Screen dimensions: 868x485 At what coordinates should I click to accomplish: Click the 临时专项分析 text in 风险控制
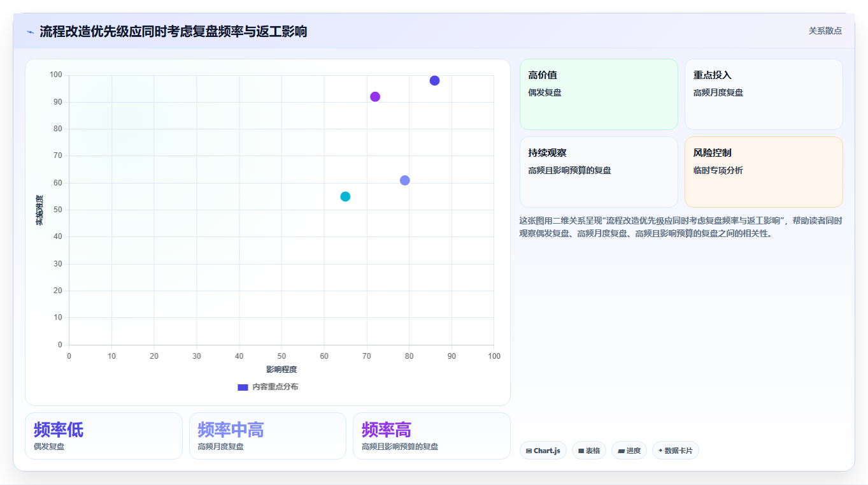click(718, 170)
